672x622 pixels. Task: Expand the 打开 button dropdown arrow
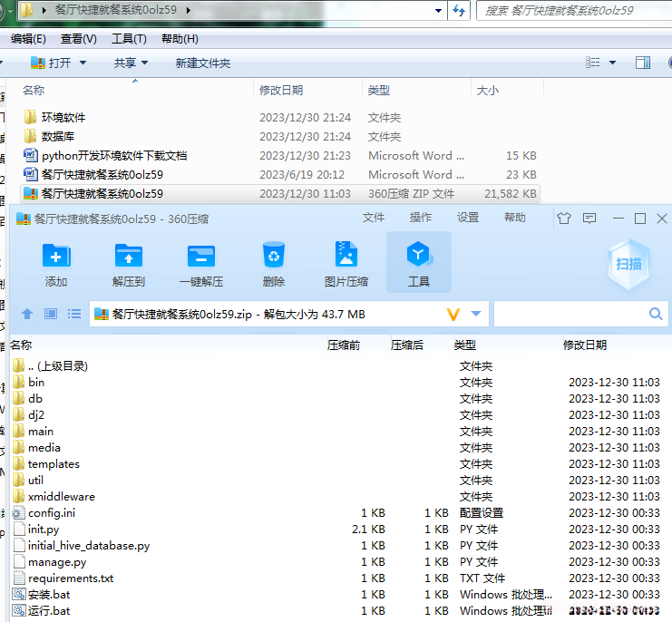pos(83,63)
